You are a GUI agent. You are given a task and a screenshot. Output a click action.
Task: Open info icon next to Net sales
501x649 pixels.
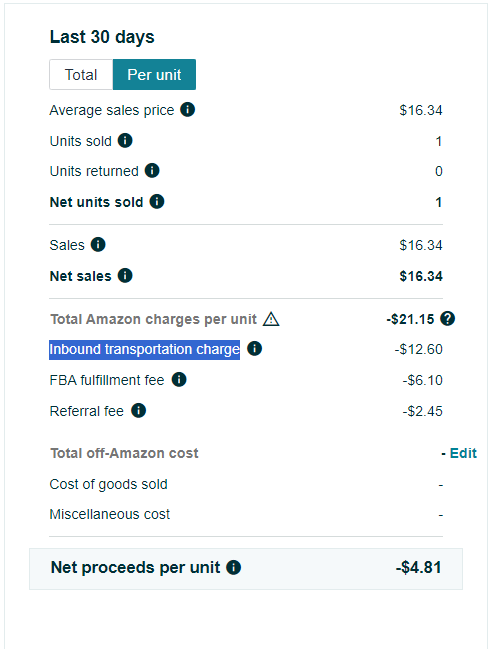coord(125,275)
